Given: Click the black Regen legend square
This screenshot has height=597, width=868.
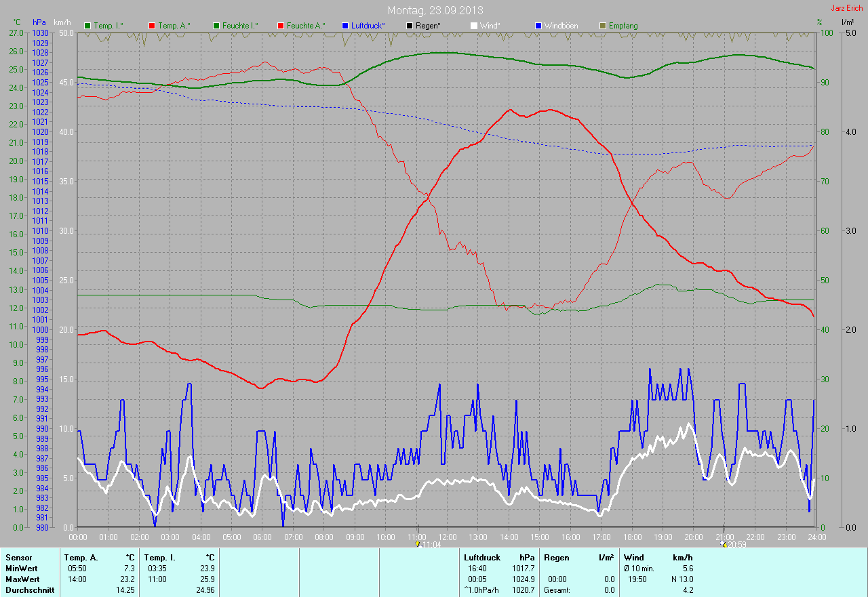Looking at the screenshot, I should pyautogui.click(x=410, y=26).
